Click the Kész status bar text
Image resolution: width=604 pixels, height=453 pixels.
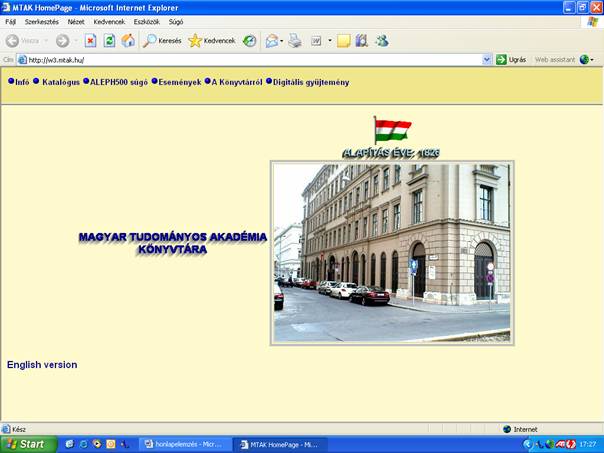point(19,429)
